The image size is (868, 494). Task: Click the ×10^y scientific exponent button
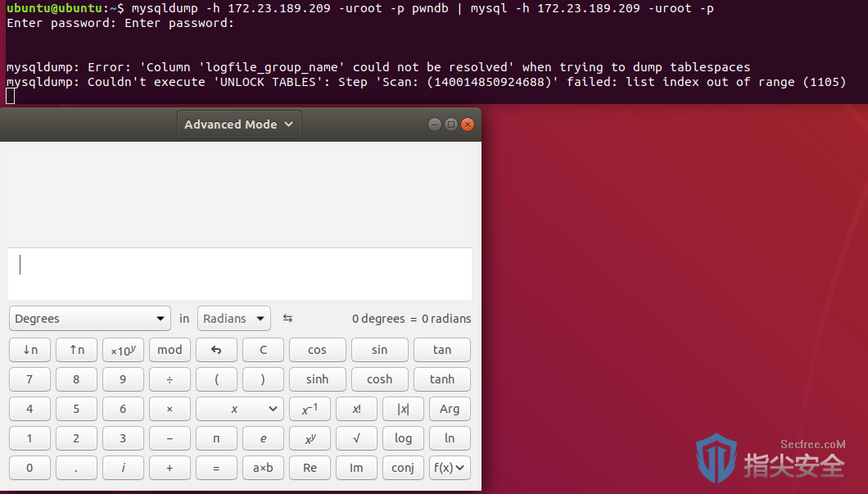pyautogui.click(x=123, y=350)
